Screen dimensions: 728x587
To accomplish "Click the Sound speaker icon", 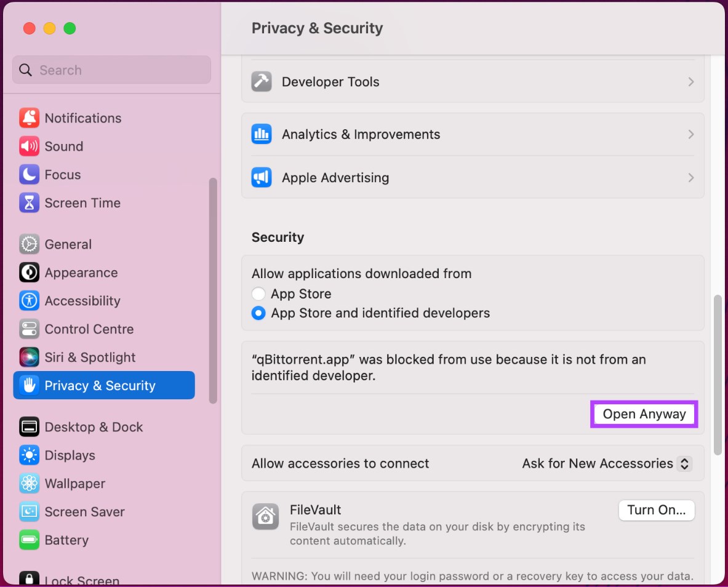I will 29,146.
